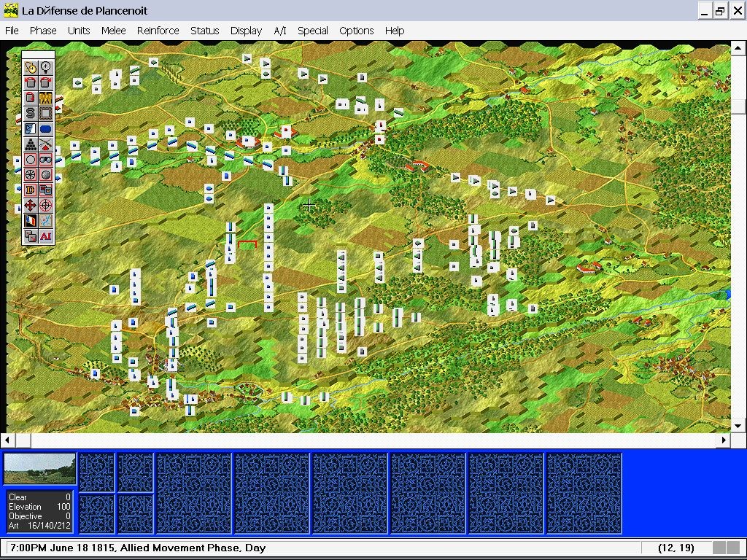
Task: Click the Elevation 100 line in terrain info
Action: (x=39, y=507)
